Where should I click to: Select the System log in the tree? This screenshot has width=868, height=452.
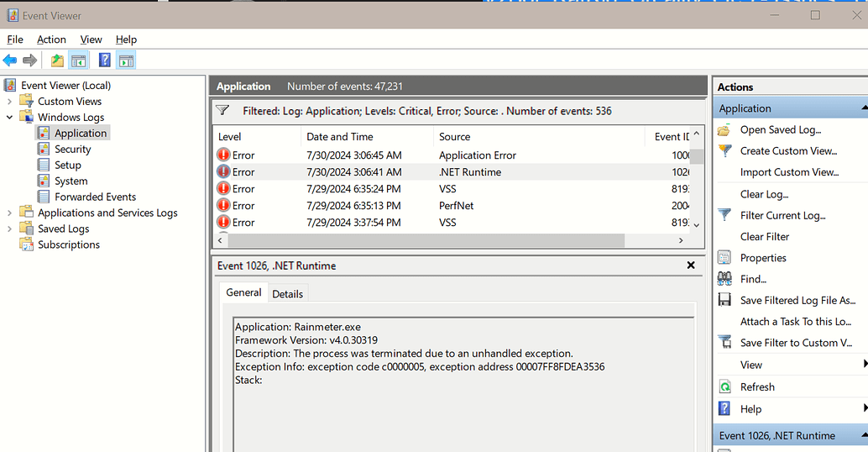click(x=71, y=181)
